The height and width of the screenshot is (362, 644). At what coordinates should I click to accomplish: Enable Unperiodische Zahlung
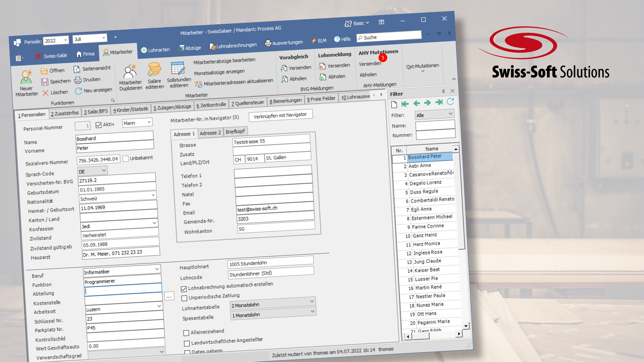pyautogui.click(x=184, y=298)
